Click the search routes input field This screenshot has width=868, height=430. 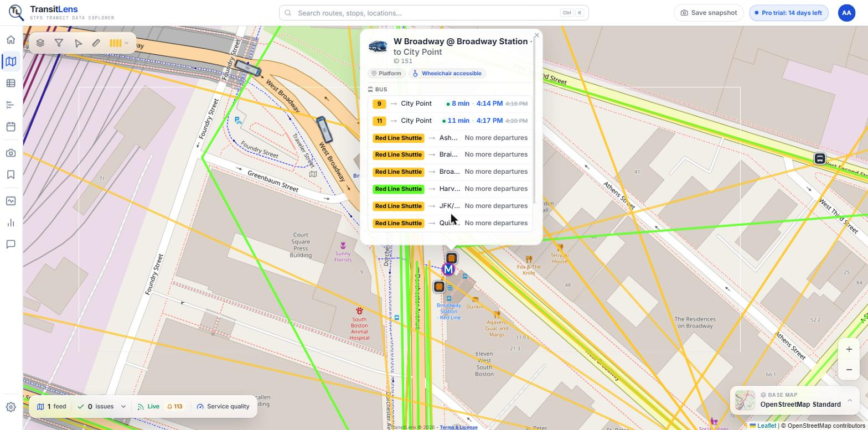(434, 13)
